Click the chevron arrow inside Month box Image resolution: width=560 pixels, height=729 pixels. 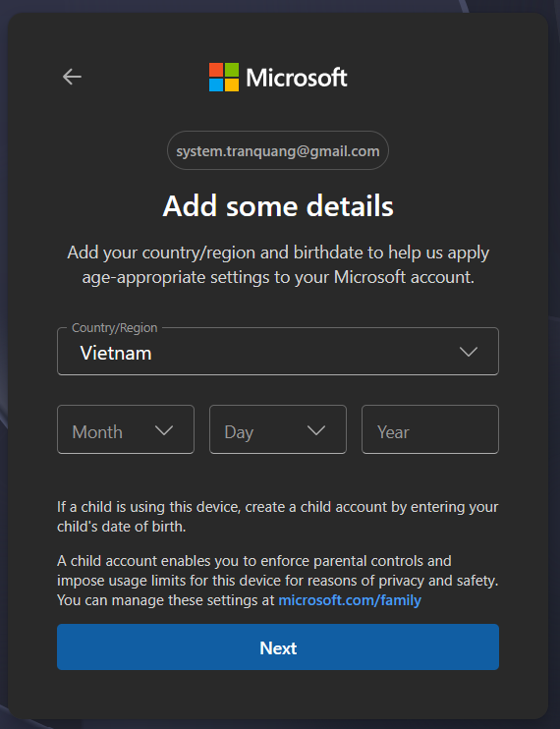point(164,430)
